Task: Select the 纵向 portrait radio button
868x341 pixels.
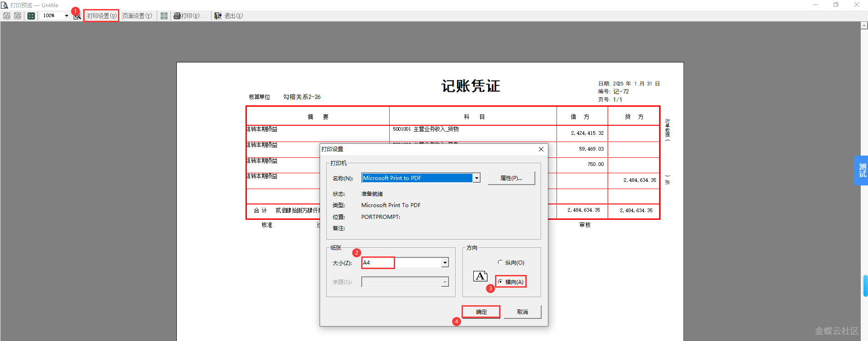Action: [500, 262]
